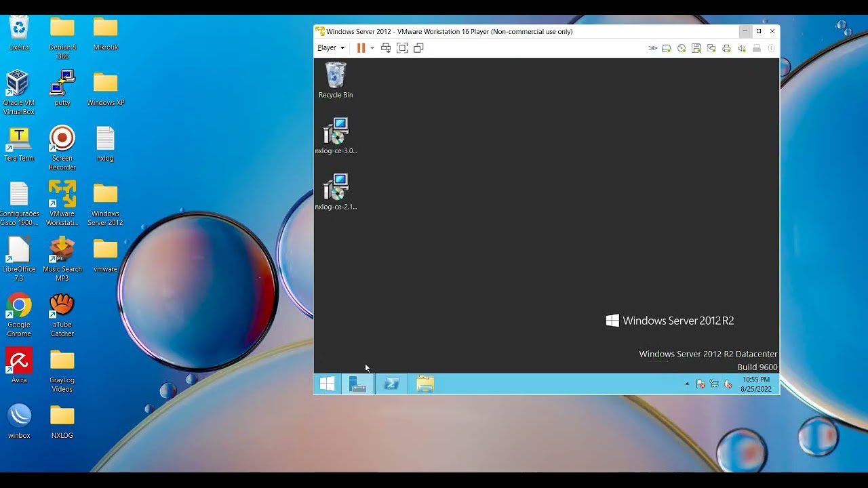868x488 pixels.
Task: Select the floppy drive device icon
Action: tap(696, 48)
